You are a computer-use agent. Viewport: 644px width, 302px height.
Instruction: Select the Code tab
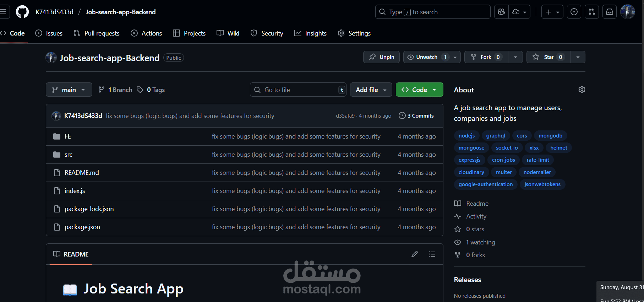tap(13, 33)
